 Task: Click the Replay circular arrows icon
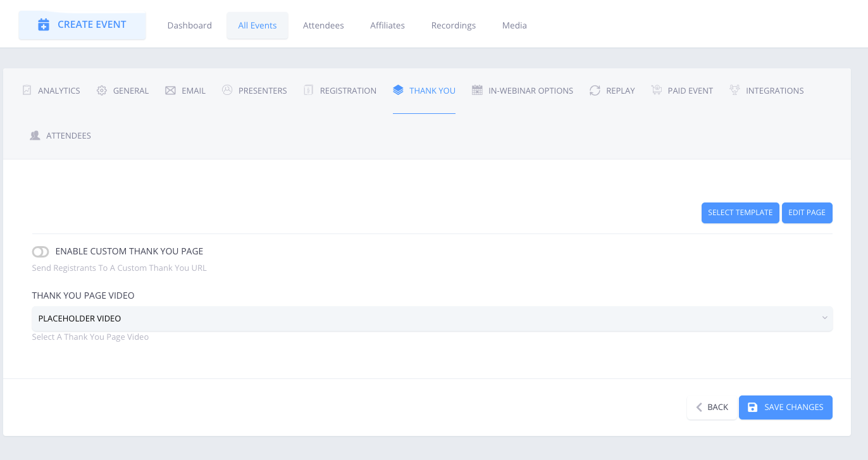click(x=595, y=90)
